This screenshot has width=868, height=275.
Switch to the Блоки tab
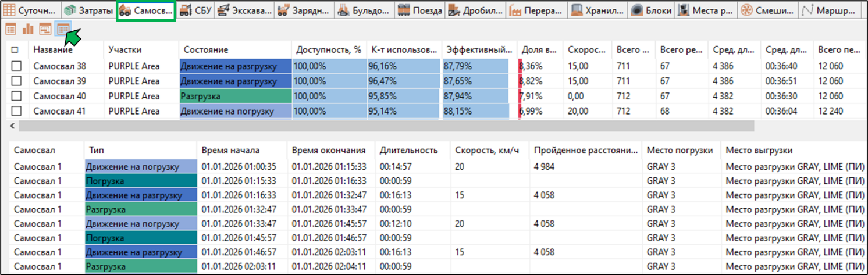651,10
